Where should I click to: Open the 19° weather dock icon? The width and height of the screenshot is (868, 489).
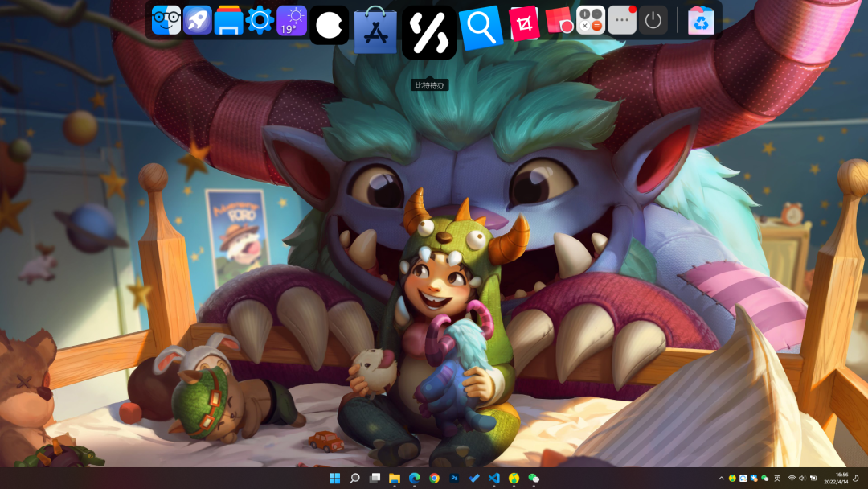coord(292,21)
